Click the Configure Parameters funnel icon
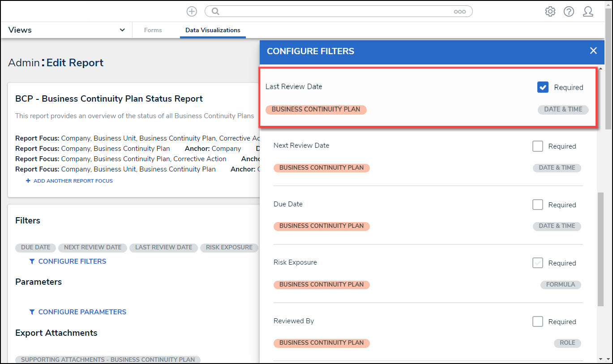The width and height of the screenshot is (613, 364). click(32, 312)
